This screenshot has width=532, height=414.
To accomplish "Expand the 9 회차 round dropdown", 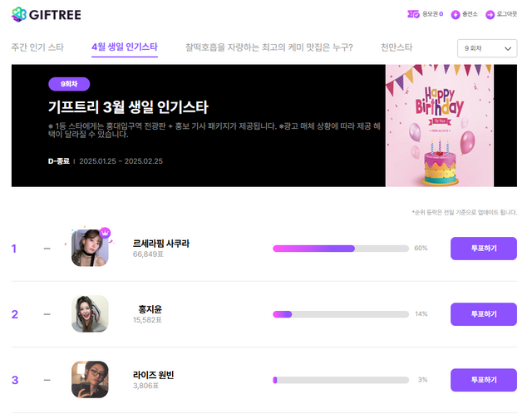I will click(487, 49).
